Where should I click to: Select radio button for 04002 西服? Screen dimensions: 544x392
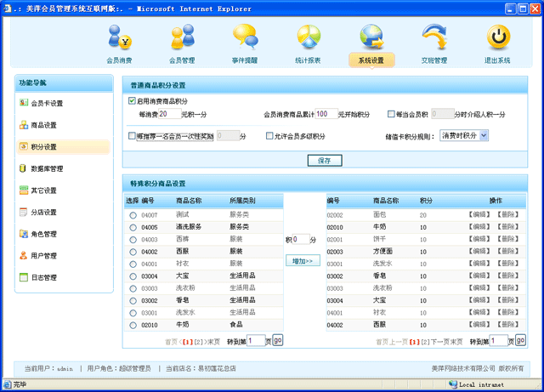(133, 252)
